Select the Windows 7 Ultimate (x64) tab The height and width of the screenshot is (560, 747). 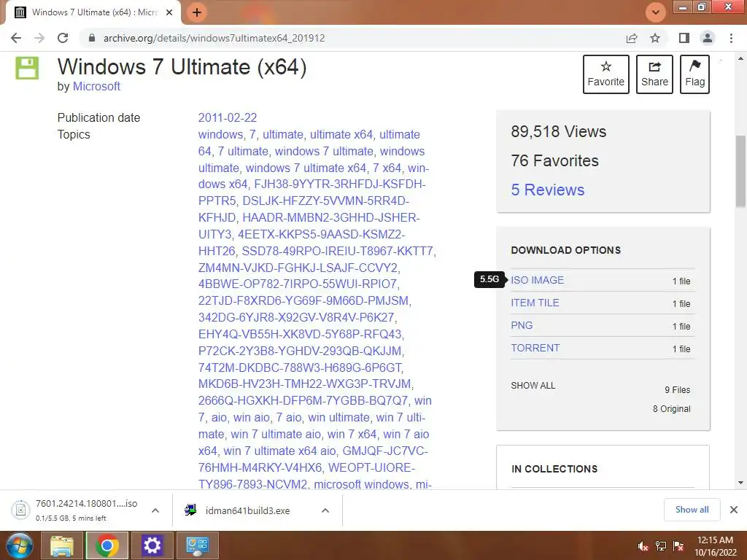[93, 12]
